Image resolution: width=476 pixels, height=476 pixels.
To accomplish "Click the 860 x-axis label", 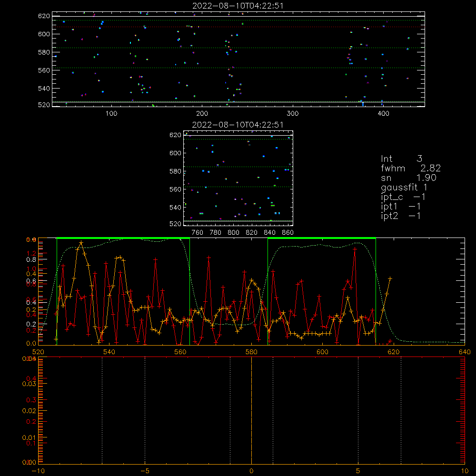I will coord(288,233).
